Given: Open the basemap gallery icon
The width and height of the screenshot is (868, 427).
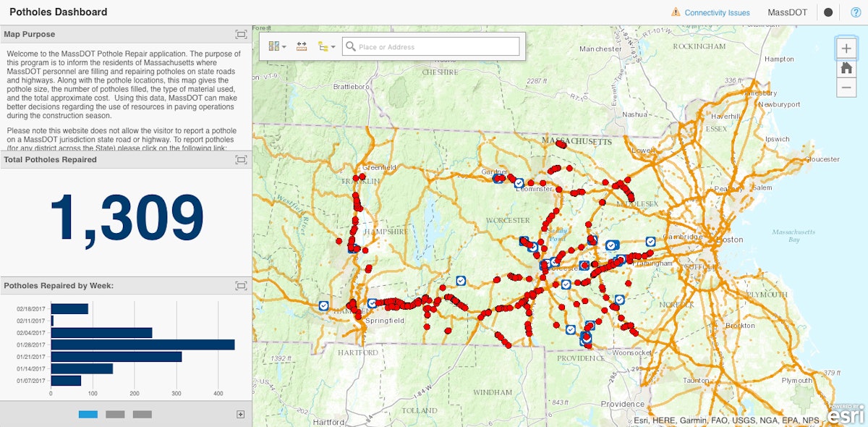Looking at the screenshot, I should point(273,46).
